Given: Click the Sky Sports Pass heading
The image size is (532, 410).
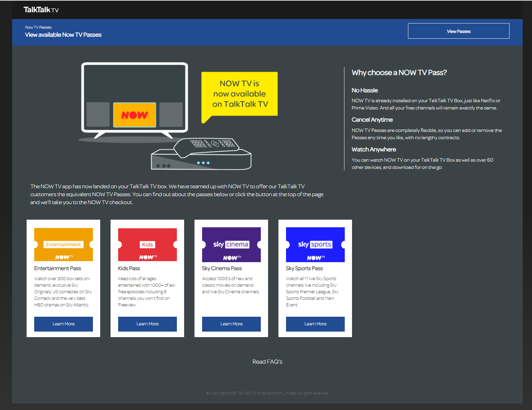Looking at the screenshot, I should click(304, 268).
